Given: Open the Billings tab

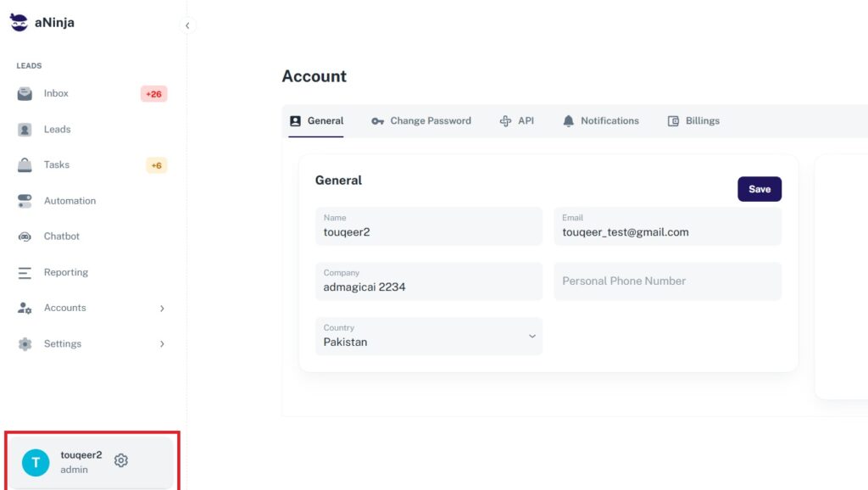Looking at the screenshot, I should point(693,121).
